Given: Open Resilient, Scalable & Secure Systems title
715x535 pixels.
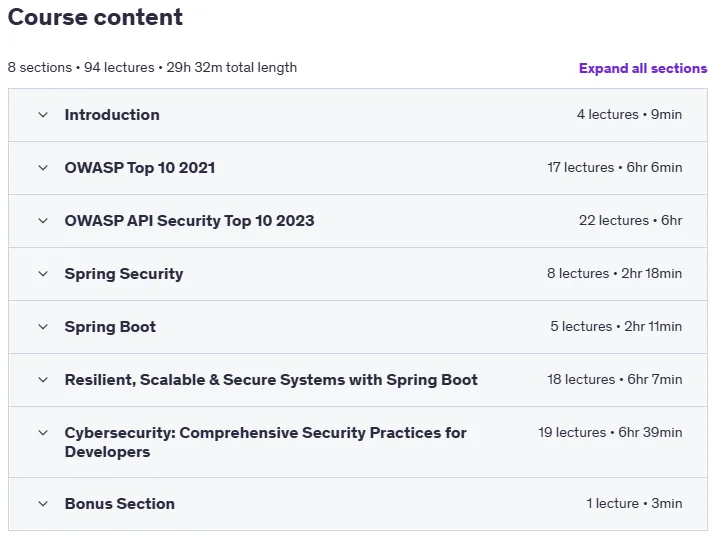Looking at the screenshot, I should click(271, 379).
